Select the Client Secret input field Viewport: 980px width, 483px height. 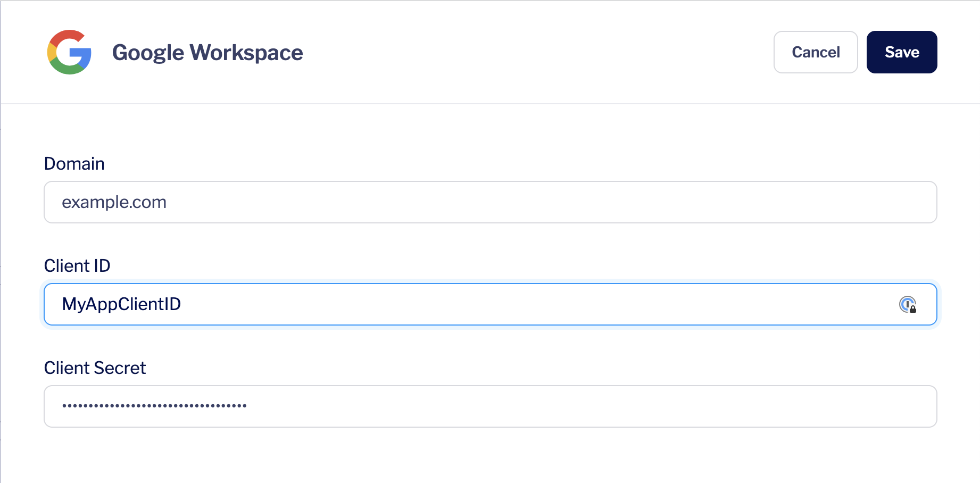pyautogui.click(x=489, y=406)
